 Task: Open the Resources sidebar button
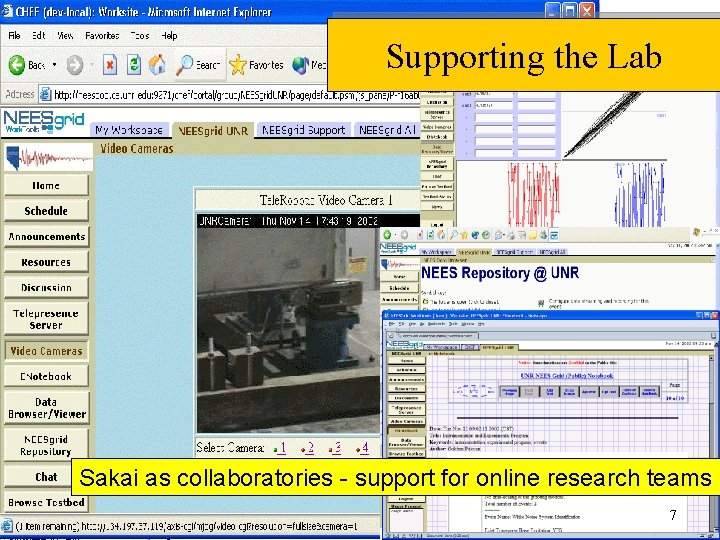coord(46,262)
